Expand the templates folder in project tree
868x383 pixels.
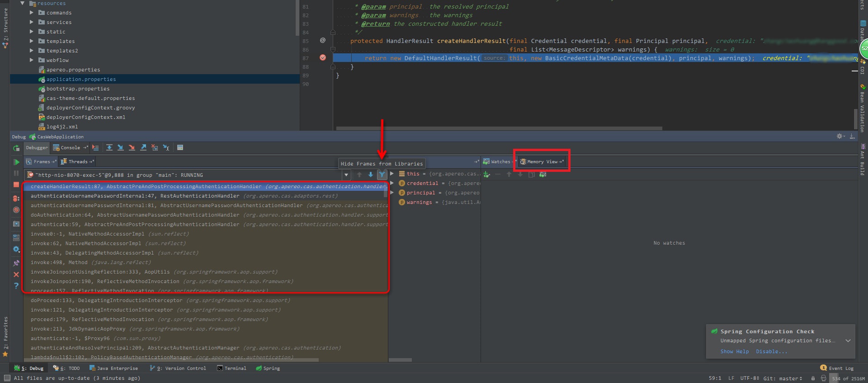click(x=32, y=41)
